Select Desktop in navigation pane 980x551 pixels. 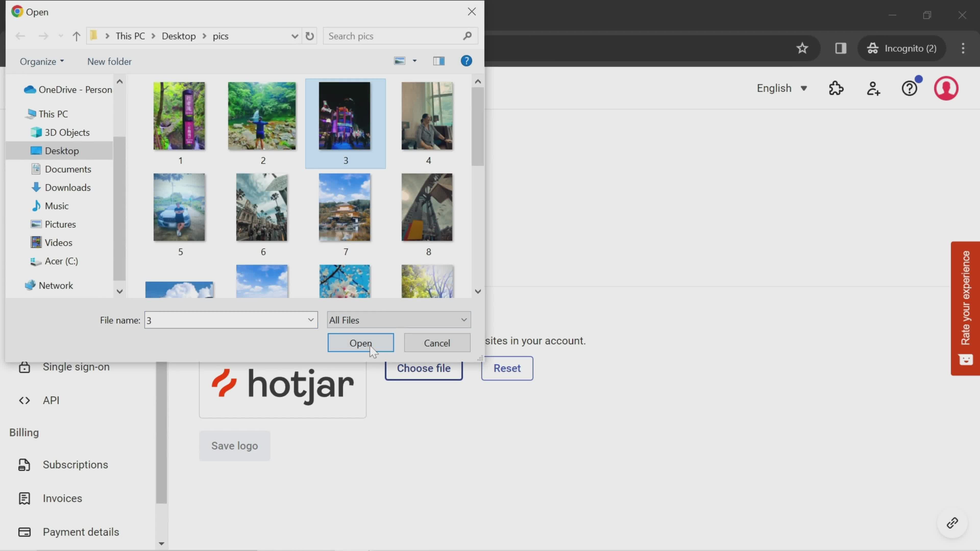coord(60,151)
